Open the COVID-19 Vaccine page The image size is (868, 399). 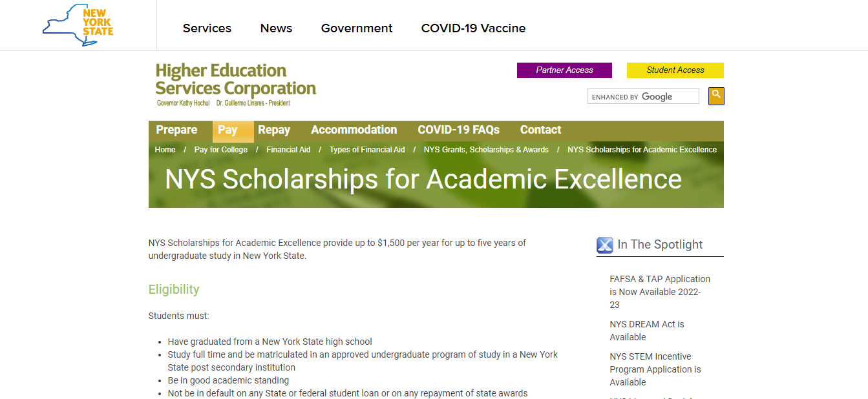473,28
